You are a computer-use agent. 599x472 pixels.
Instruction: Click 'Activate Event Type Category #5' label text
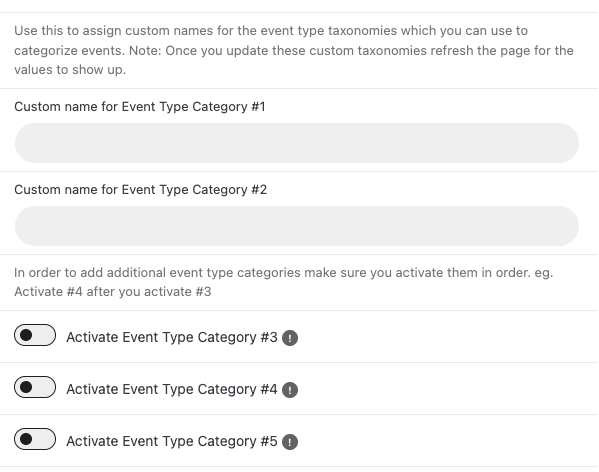pos(172,441)
